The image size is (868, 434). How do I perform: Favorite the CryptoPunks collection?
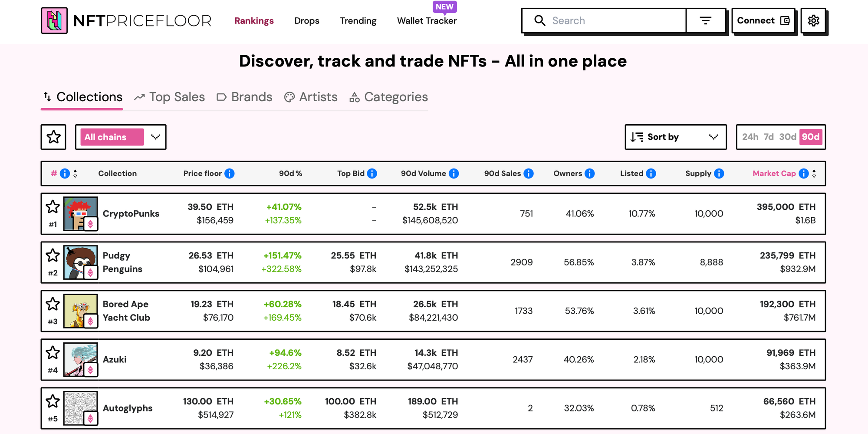coord(53,208)
